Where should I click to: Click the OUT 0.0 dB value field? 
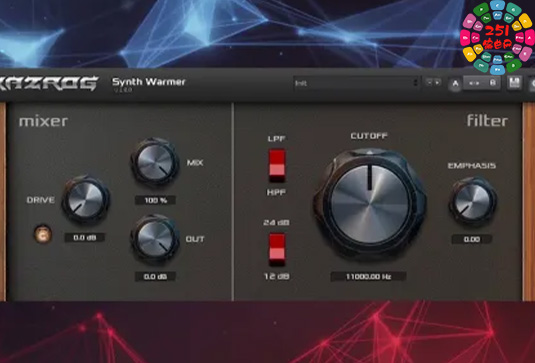point(155,276)
